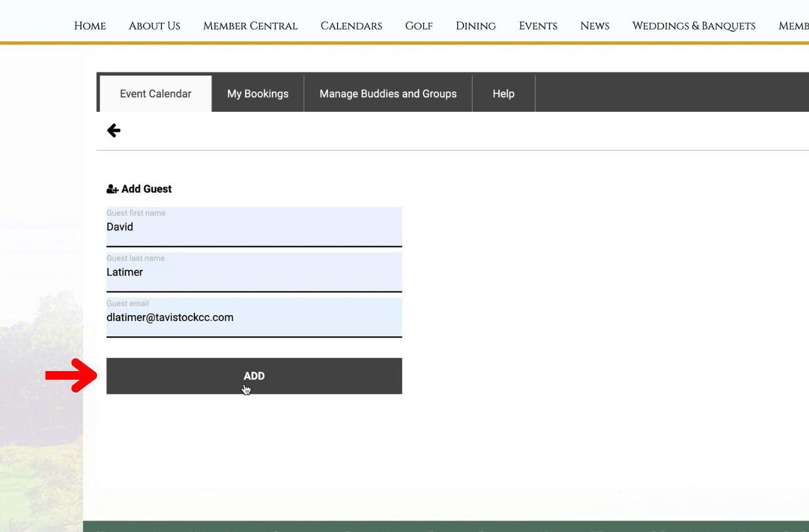Open the About Us menu item
809x532 pixels.
coord(155,26)
